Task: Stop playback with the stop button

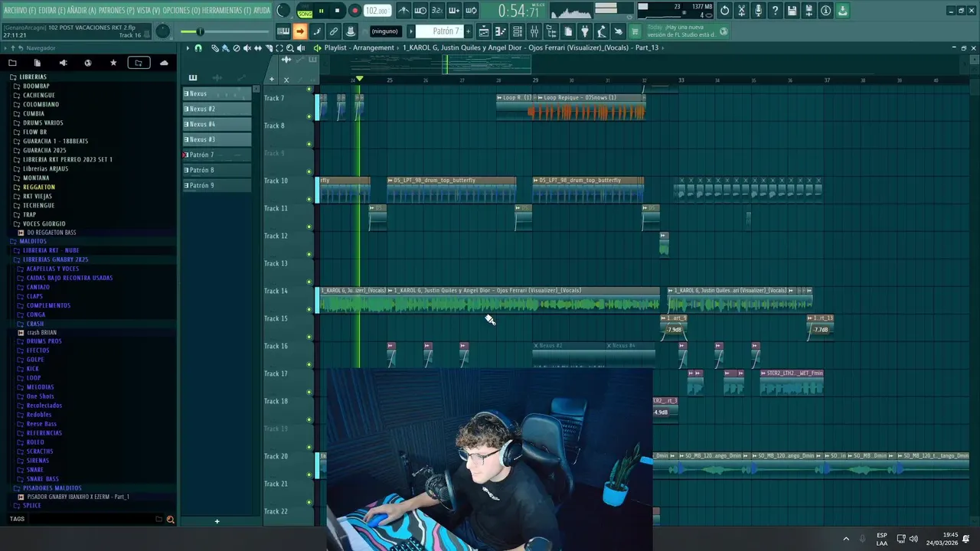Action: tap(337, 11)
